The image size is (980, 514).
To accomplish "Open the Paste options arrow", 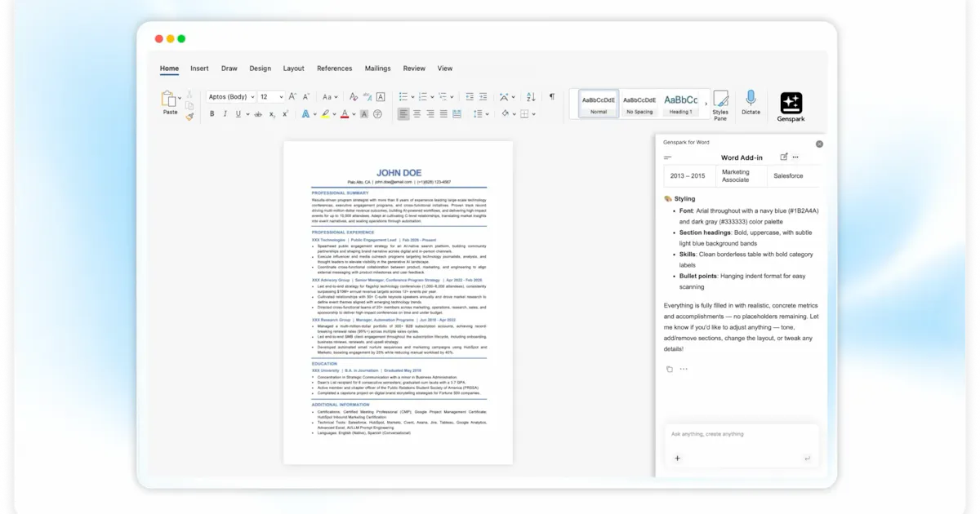I will coord(180,98).
